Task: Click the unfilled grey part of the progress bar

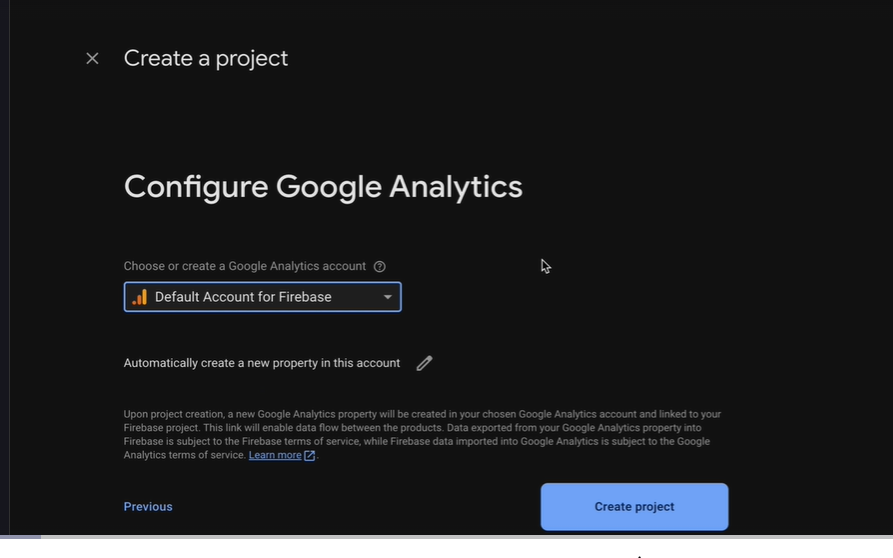Action: pyautogui.click(x=466, y=536)
